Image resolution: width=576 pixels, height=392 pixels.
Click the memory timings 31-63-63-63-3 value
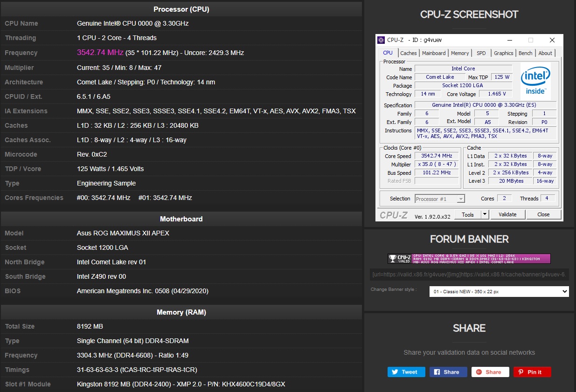click(137, 370)
